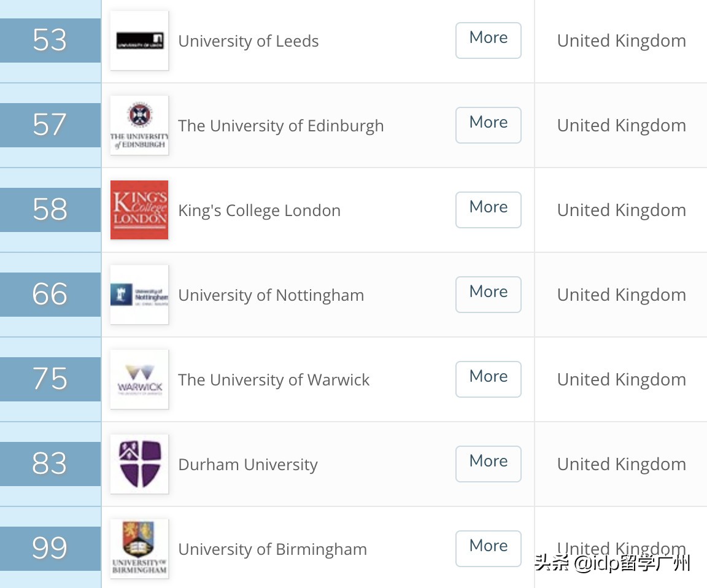Click the Durham University name text
This screenshot has height=588, width=707.
[x=247, y=464]
